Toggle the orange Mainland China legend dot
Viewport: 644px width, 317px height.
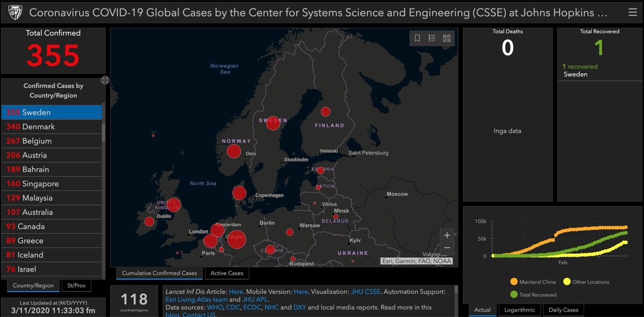pos(514,282)
